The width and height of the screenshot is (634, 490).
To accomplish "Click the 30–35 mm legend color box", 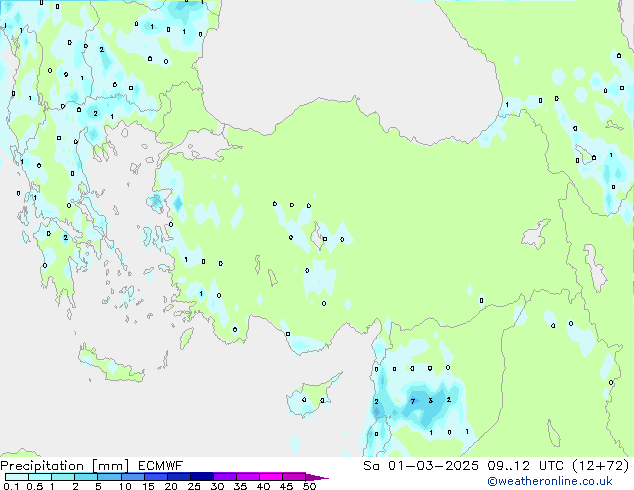I will pyautogui.click(x=225, y=477).
